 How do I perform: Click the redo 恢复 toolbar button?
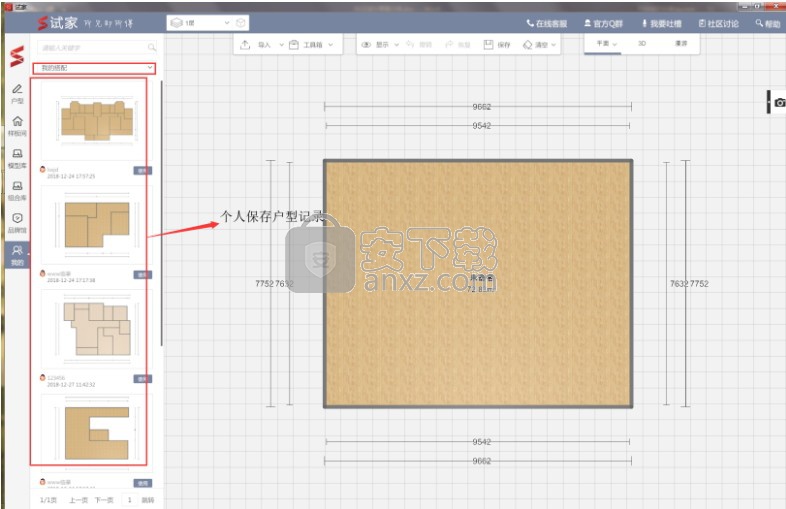(x=457, y=45)
